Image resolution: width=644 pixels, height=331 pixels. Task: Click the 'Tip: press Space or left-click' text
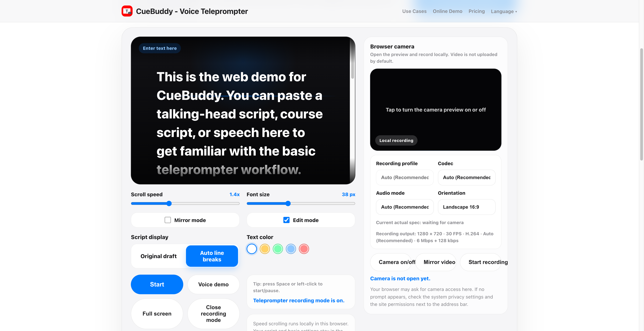pyautogui.click(x=288, y=287)
